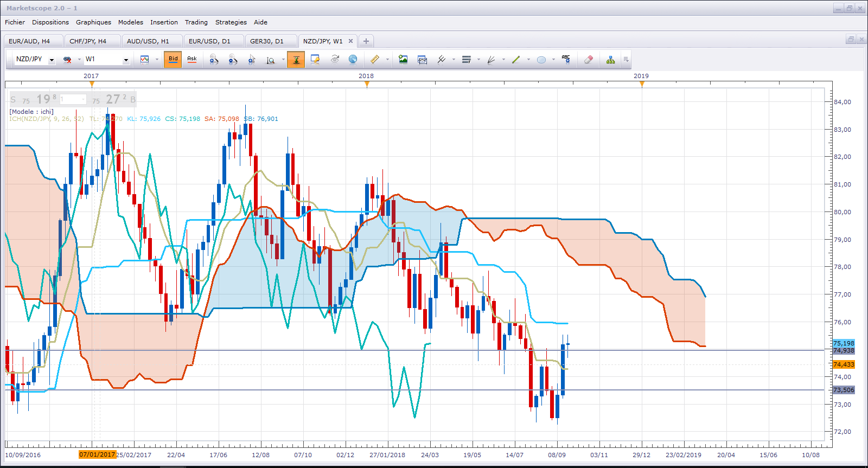The image size is (868, 468).
Task: Open the Graphiques menu
Action: tap(93, 22)
